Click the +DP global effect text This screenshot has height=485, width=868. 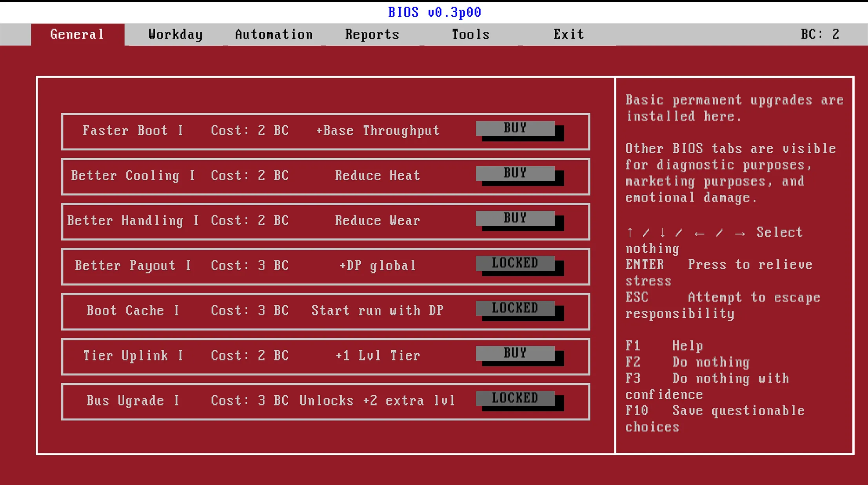378,266
